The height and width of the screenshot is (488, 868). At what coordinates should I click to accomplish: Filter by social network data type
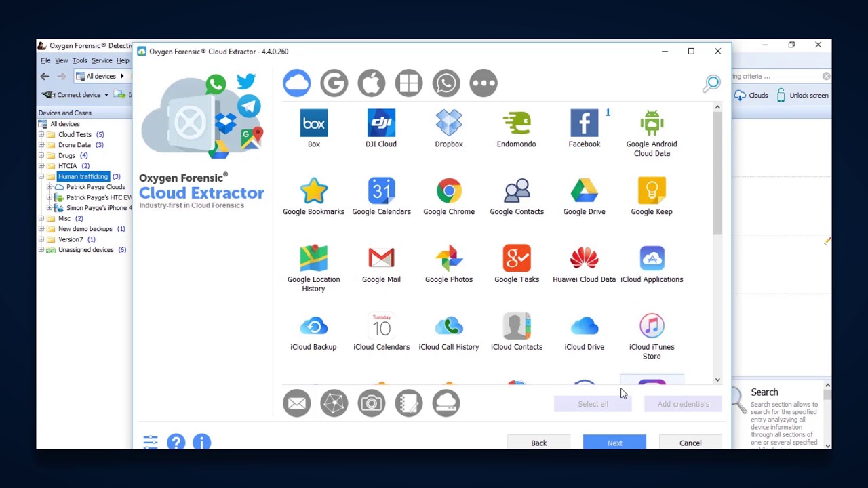[334, 403]
